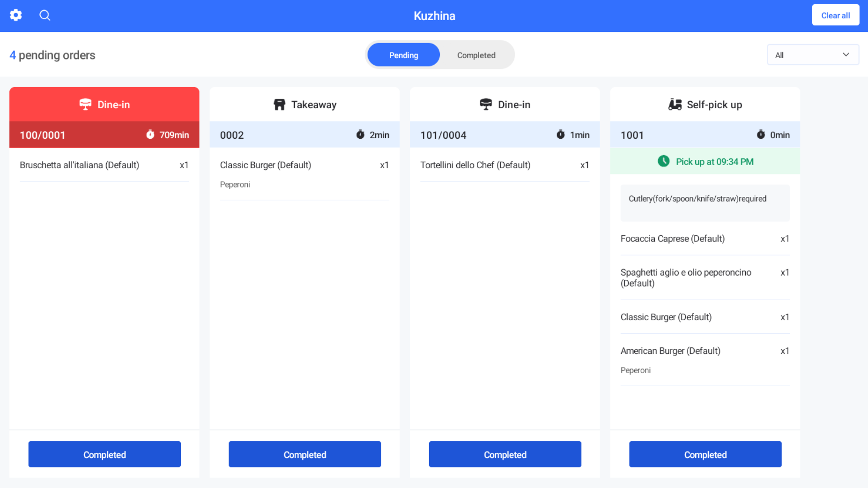Click order number 100/0001

(x=43, y=135)
